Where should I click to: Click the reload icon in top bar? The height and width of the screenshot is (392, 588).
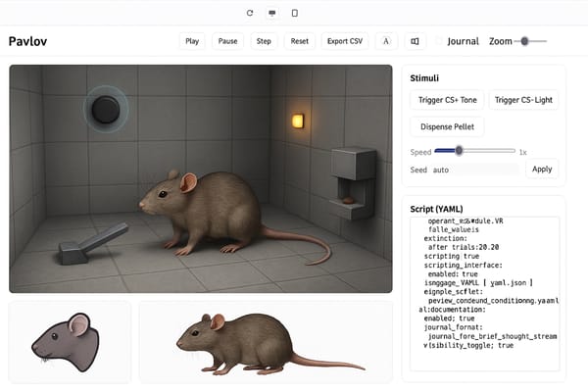point(250,13)
